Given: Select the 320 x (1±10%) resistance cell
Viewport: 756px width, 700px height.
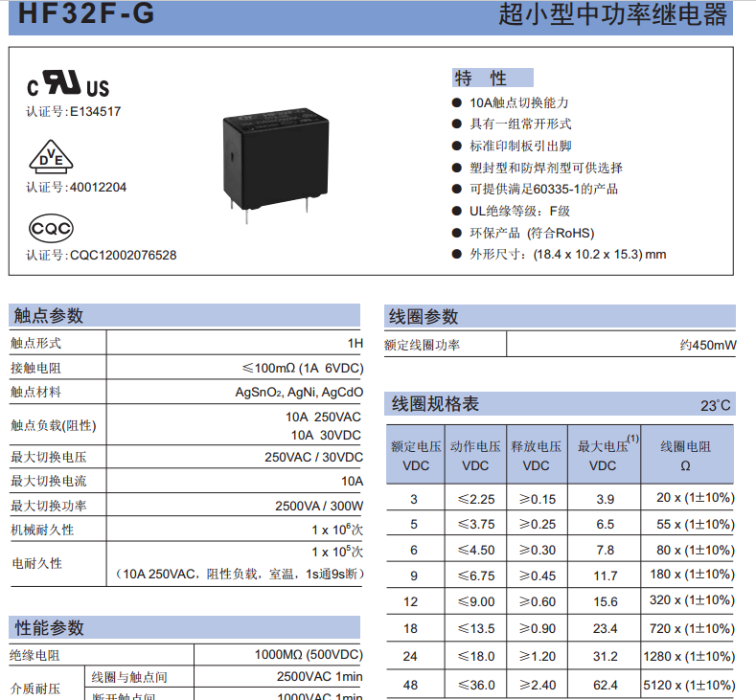Looking at the screenshot, I should coord(692,600).
